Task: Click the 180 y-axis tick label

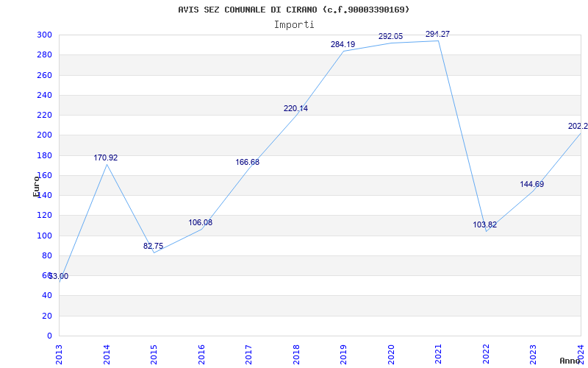Action: pos(44,155)
